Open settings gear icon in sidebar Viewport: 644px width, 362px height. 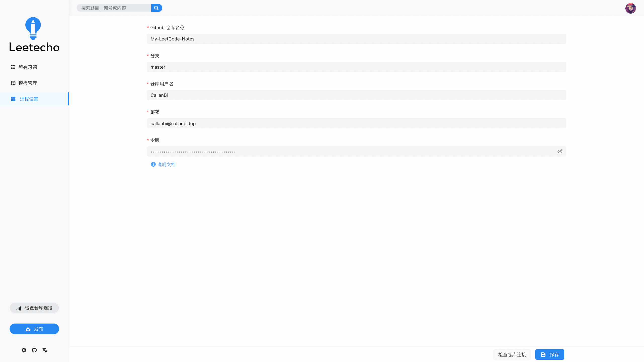coord(24,350)
